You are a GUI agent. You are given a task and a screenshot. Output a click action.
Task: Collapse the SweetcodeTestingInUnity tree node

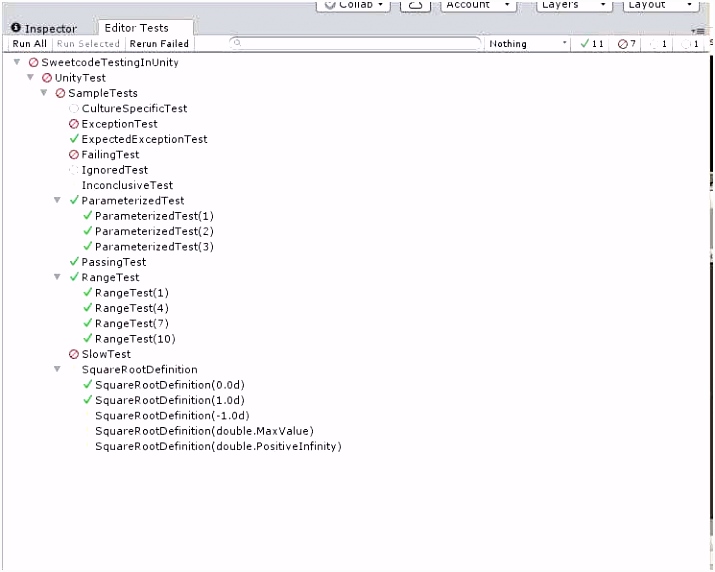pos(17,62)
